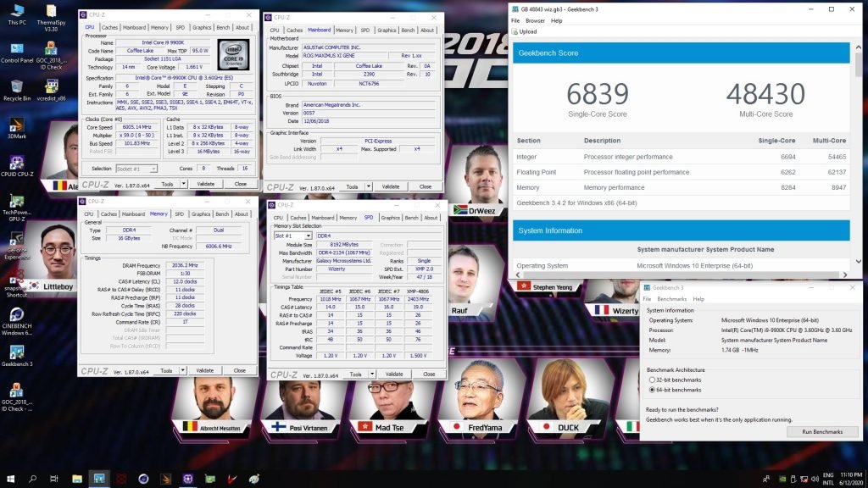The height and width of the screenshot is (488, 868).
Task: Open ThermalSpy V3.30 desktop icon
Action: coord(51,18)
